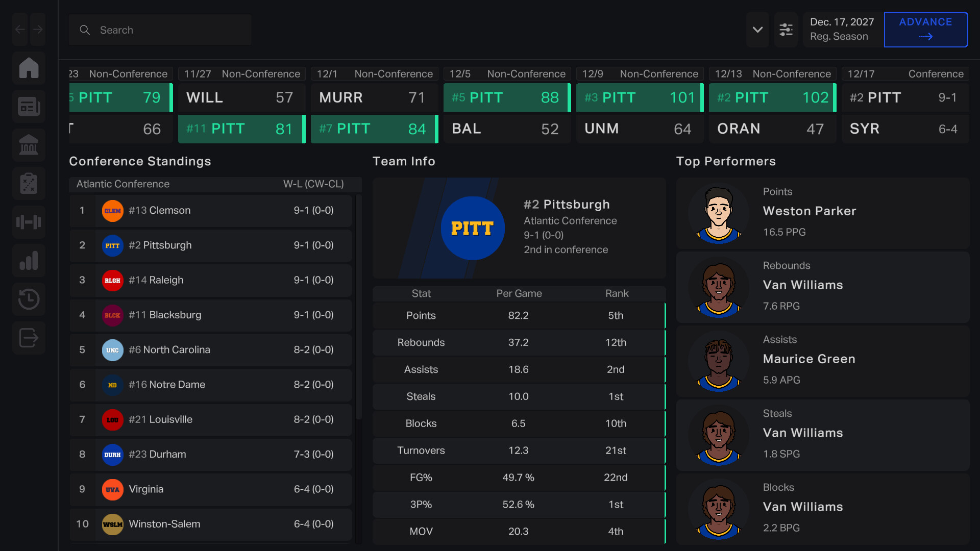Open the News section via the newspaper icon
This screenshot has width=980, height=551.
point(29,106)
